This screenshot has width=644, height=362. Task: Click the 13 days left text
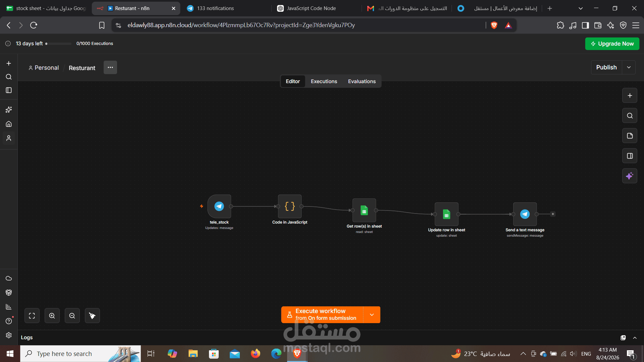coord(29,44)
